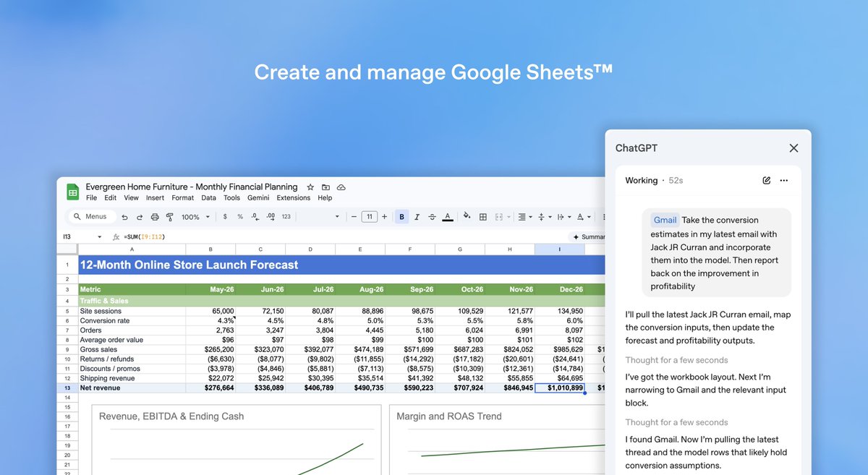
Task: Select row 13 header
Action: tap(66, 388)
